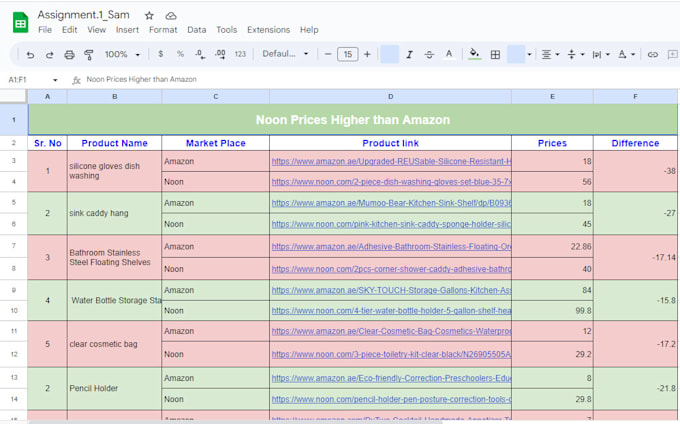The width and height of the screenshot is (680, 424).
Task: Activate the paint format tool
Action: [x=89, y=55]
